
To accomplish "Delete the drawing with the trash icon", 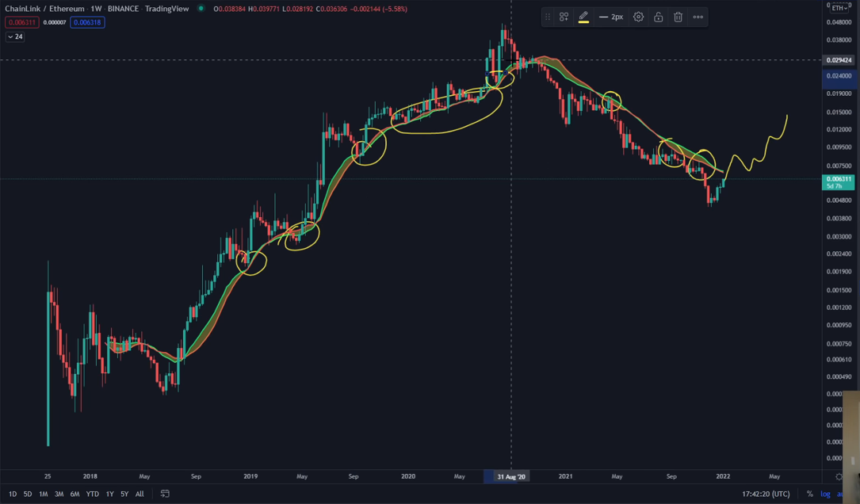I will coord(678,17).
